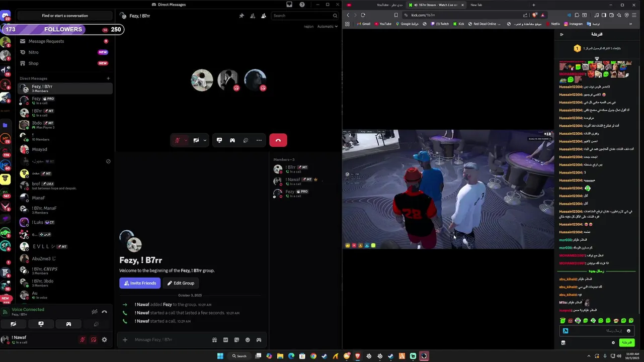
Task: Open a new browser tab with plus
Action: 534,5
